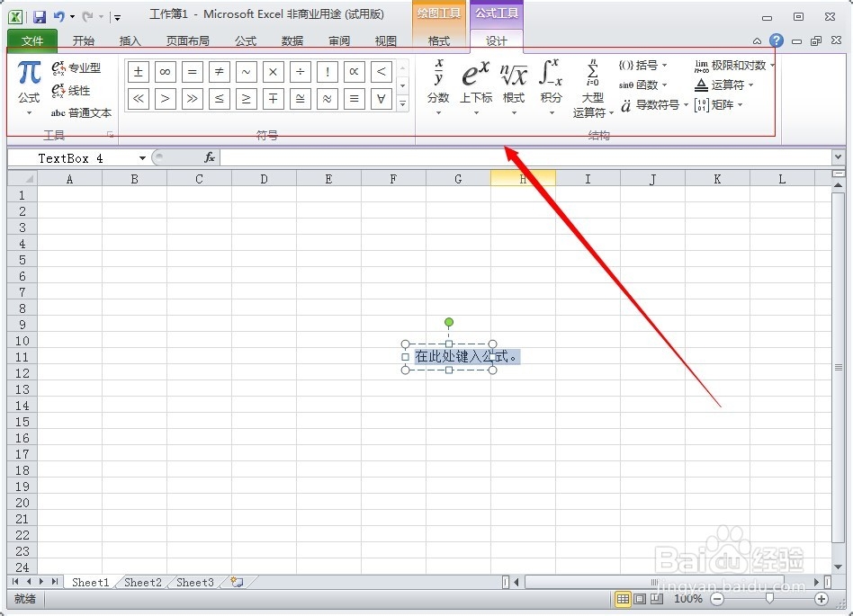Insert the greater-than symbol
Screen dimensions: 853x616
[165, 99]
